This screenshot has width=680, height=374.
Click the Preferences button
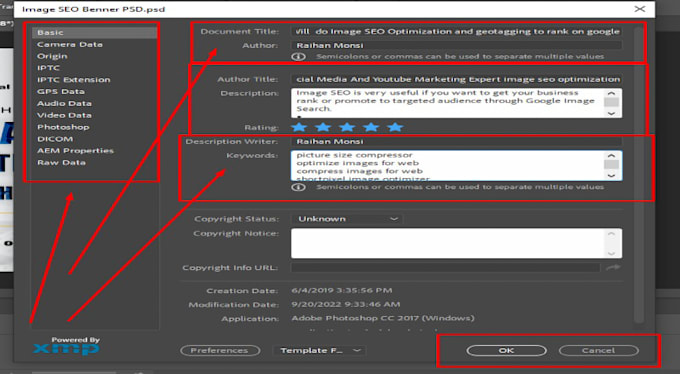[x=220, y=350]
